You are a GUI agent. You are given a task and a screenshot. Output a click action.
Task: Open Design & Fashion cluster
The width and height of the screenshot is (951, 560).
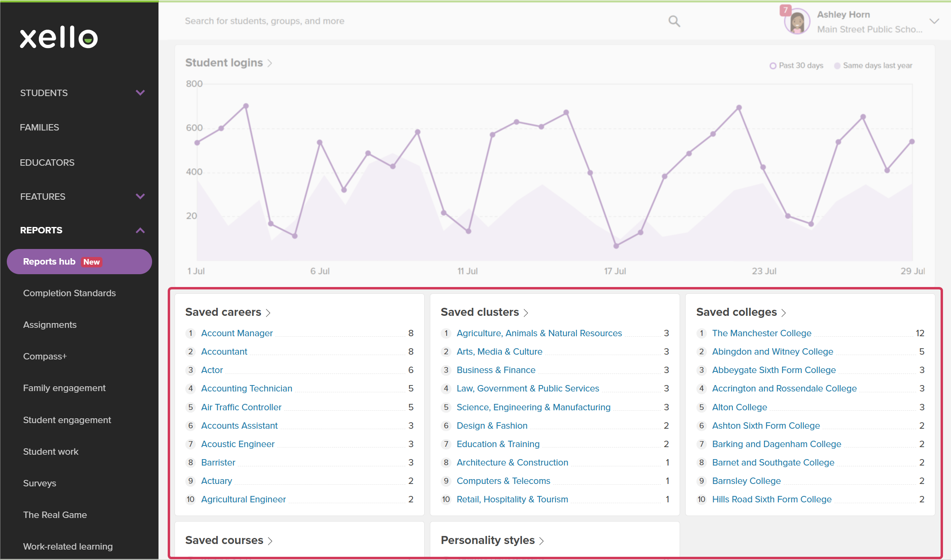coord(492,426)
